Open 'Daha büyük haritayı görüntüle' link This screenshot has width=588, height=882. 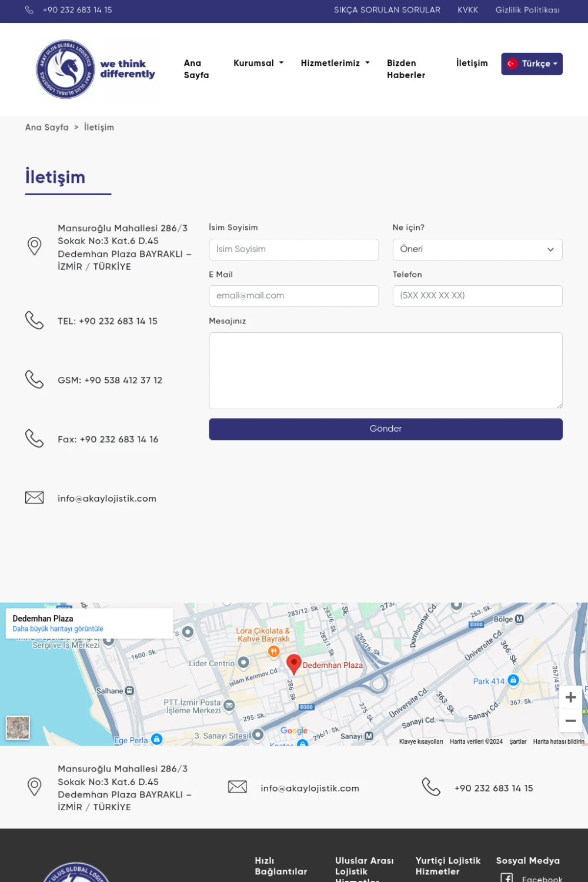[x=58, y=629]
